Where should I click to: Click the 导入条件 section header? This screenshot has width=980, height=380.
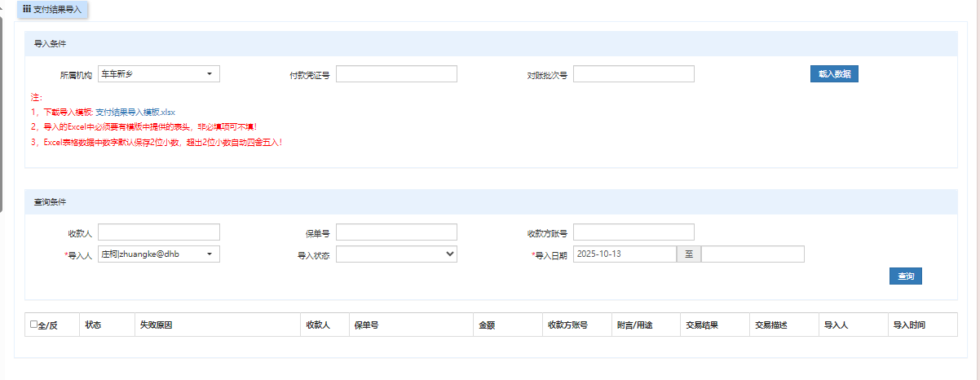tap(490, 43)
